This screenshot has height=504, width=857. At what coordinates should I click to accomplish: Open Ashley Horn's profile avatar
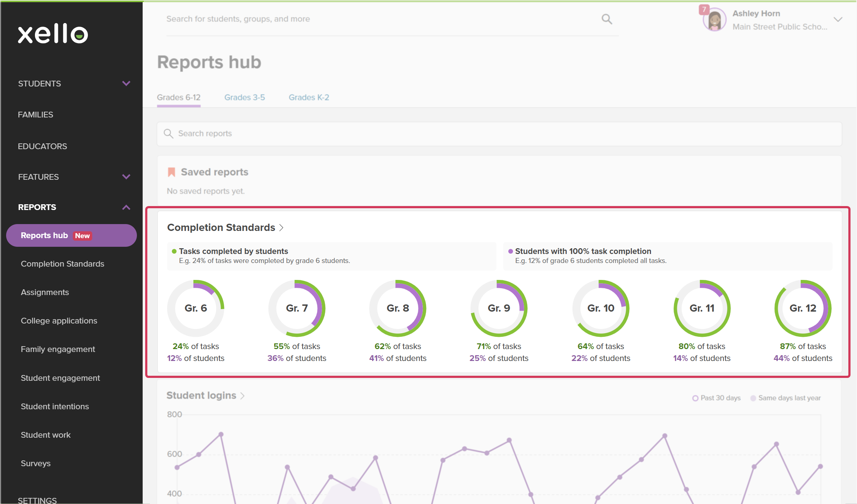[x=714, y=20]
